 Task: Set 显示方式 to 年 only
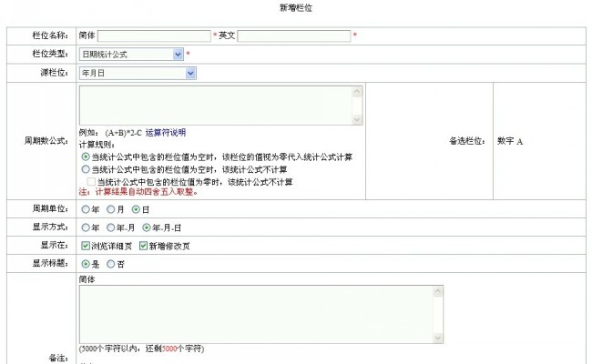pos(86,227)
